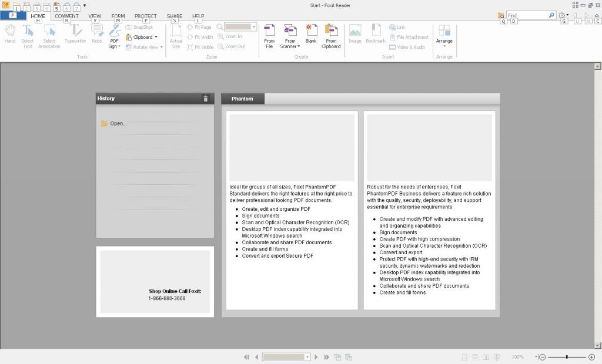Collapse the ribbon with the caret icon
The width and height of the screenshot is (602, 364).
tap(597, 15)
